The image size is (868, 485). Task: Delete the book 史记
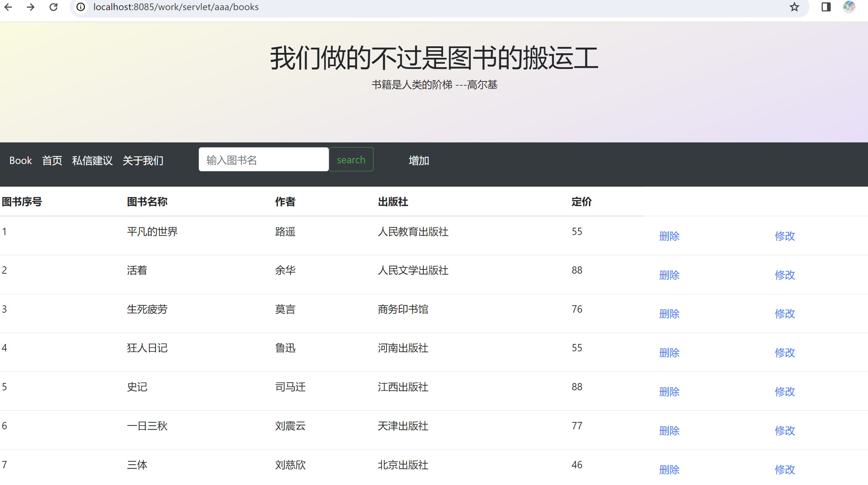coord(669,392)
